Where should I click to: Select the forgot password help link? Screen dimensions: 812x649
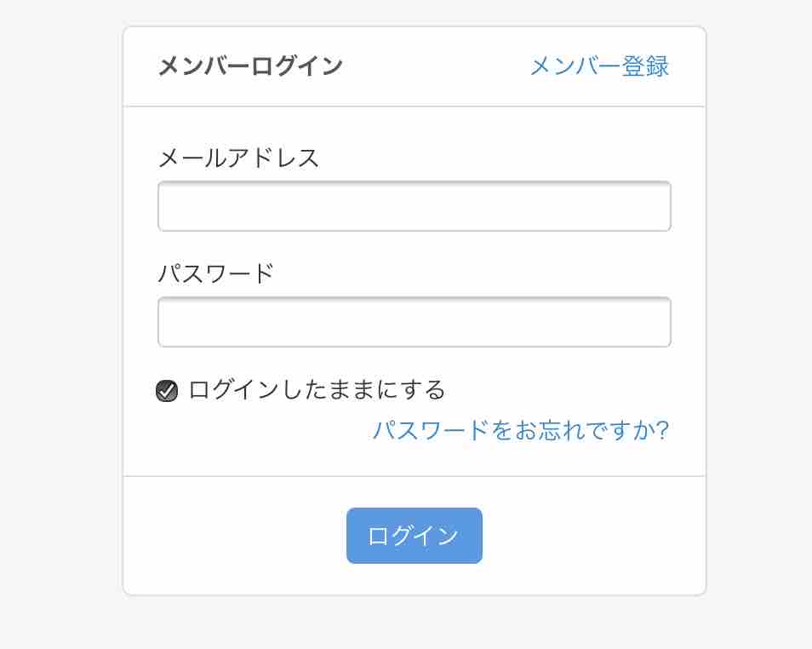(520, 430)
